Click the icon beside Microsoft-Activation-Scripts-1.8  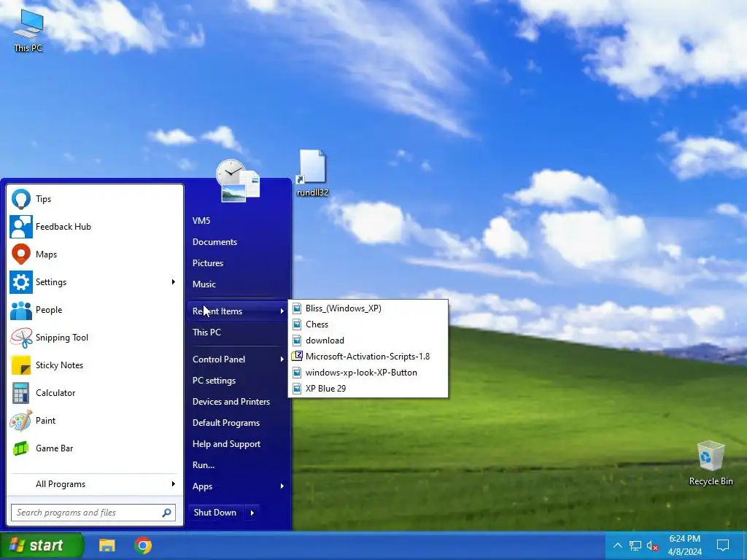[x=297, y=356]
